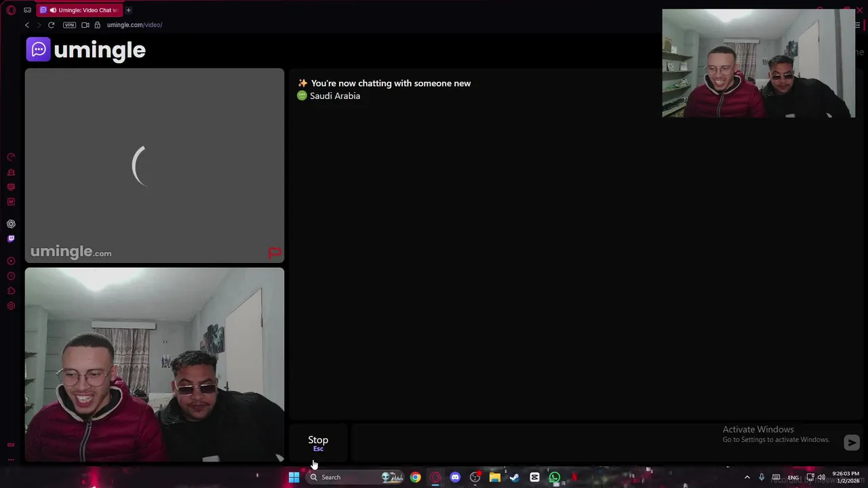The image size is (868, 488).
Task: Send the chat message
Action: pos(852,443)
